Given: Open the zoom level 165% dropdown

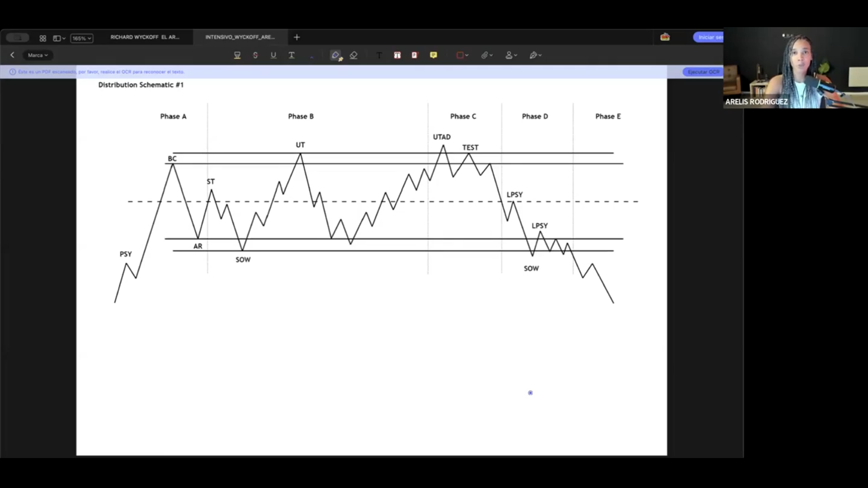Looking at the screenshot, I should coord(82,38).
